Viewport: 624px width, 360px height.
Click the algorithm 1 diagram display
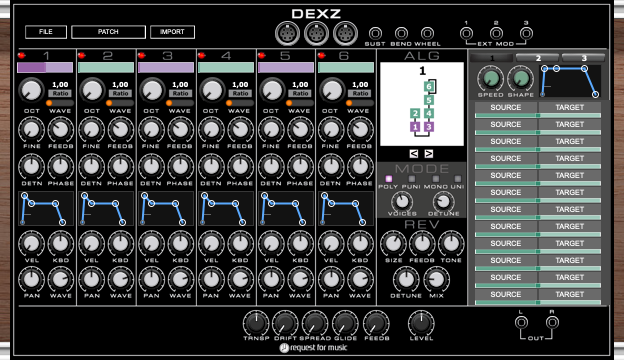pyautogui.click(x=422, y=104)
